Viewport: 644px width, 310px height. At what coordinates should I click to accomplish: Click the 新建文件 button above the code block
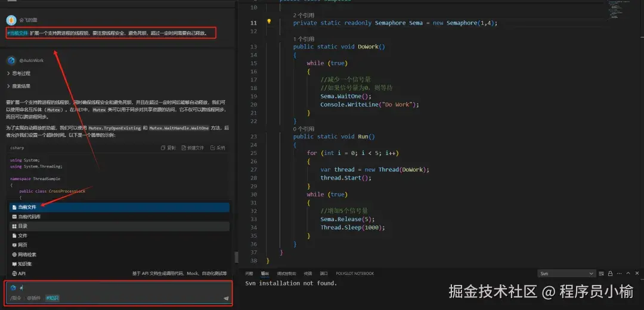point(193,148)
